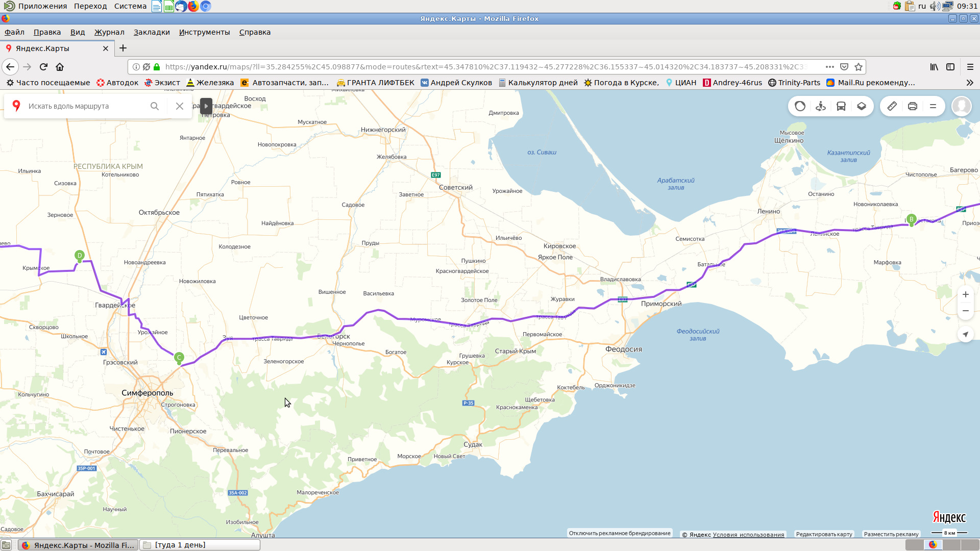
Task: Open the Правка menu
Action: point(47,32)
